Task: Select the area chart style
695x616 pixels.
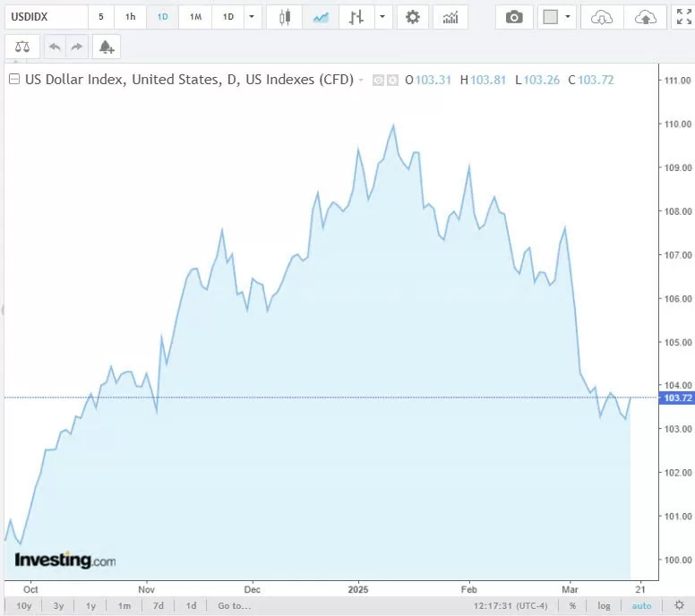Action: click(320, 17)
